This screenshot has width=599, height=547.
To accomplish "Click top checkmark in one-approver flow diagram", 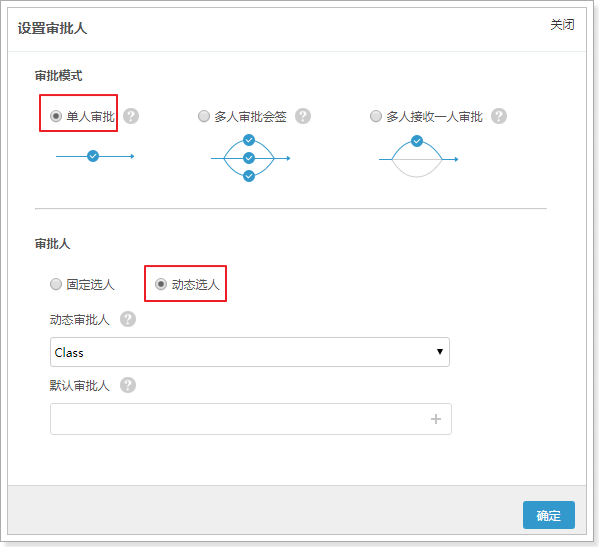I will [417, 141].
